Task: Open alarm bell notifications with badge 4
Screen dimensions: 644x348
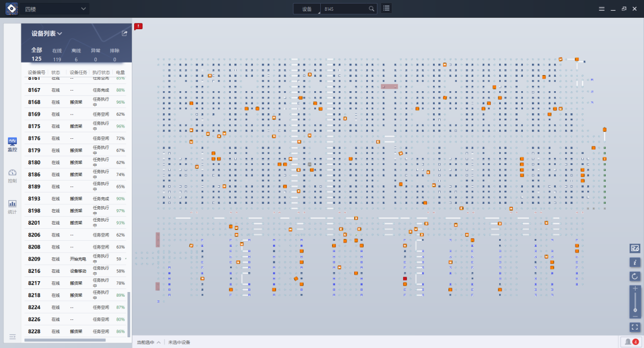Action: tap(631, 341)
